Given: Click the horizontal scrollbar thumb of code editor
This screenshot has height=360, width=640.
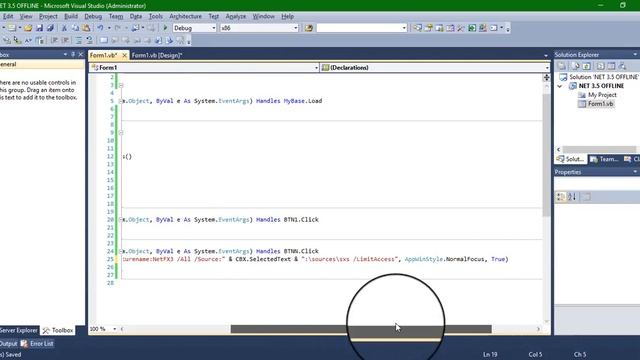Looking at the screenshot, I should pyautogui.click(x=361, y=329).
